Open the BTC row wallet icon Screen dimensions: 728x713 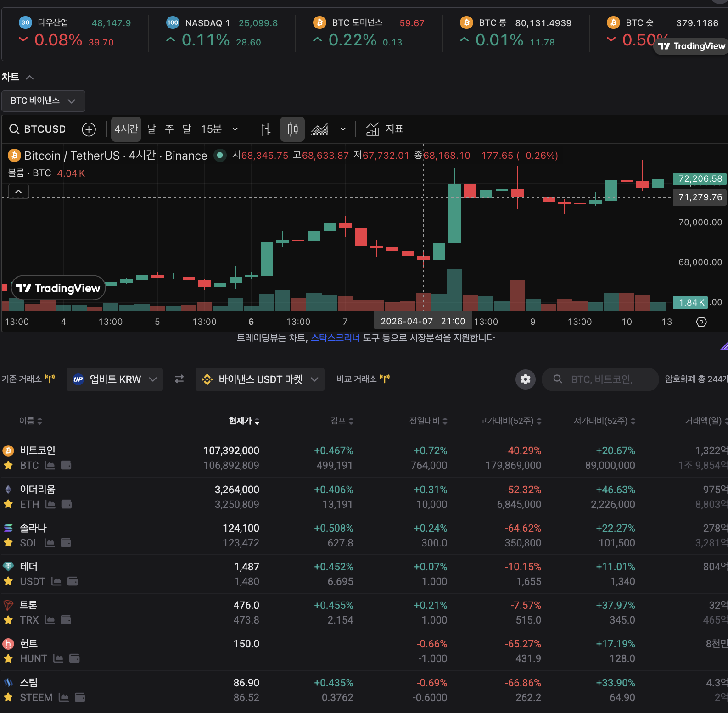(x=66, y=465)
